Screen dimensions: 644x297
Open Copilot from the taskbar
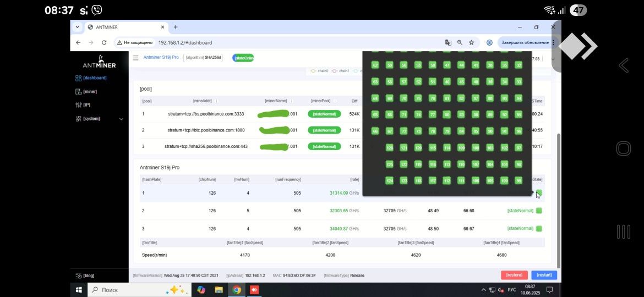click(201, 290)
